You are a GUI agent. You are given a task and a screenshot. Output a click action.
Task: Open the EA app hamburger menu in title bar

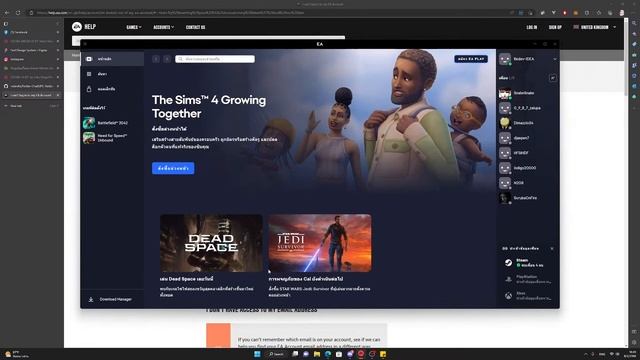[85, 44]
